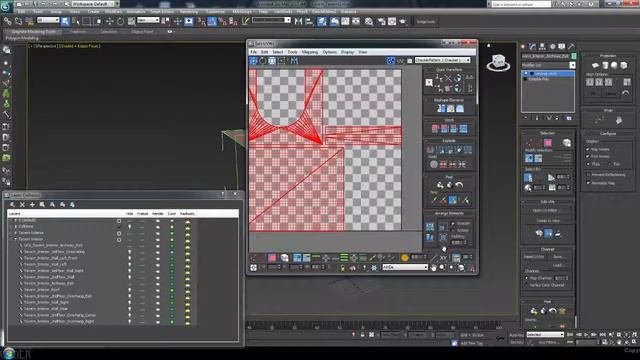The height and width of the screenshot is (360, 640).
Task: Open File menu in Edit UVWs window
Action: 253,52
